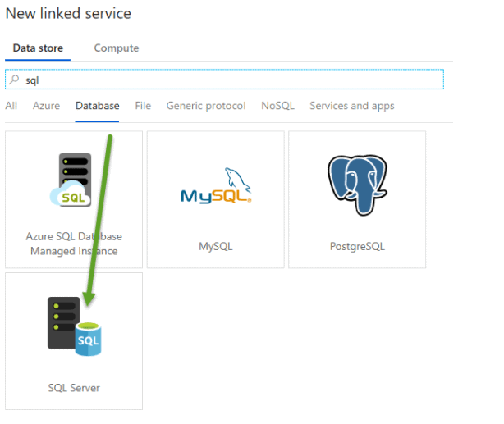Click the New linked service heading
Image resolution: width=504 pixels, height=424 pixels.
tap(68, 13)
